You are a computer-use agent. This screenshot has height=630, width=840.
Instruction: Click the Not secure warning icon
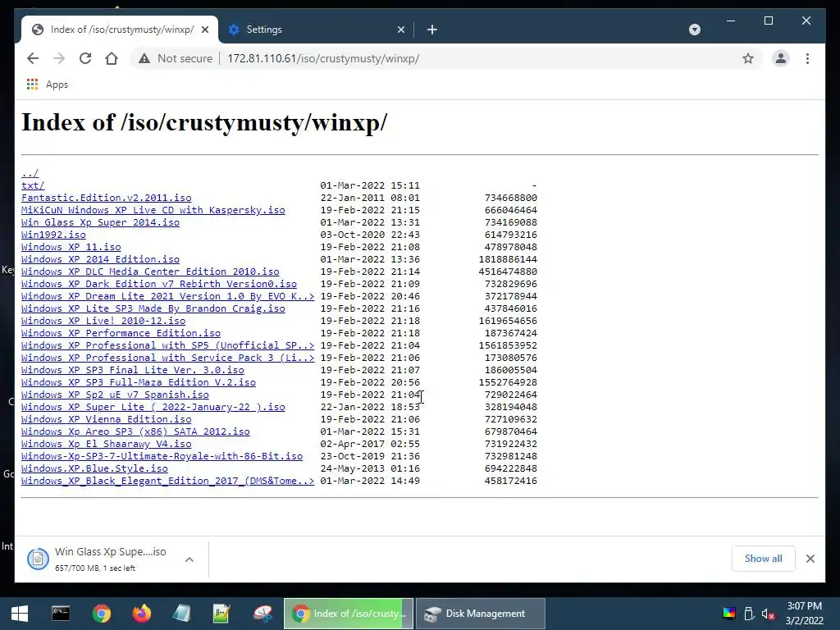[x=144, y=58]
